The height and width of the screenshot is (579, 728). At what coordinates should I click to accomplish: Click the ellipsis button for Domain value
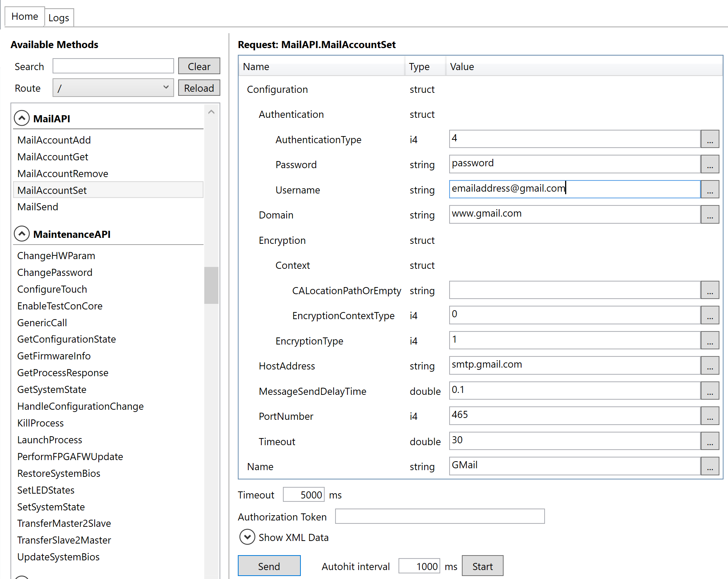click(709, 215)
